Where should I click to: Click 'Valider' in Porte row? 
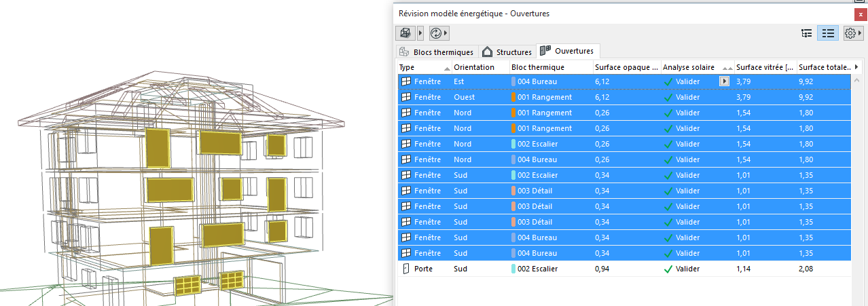[687, 269]
